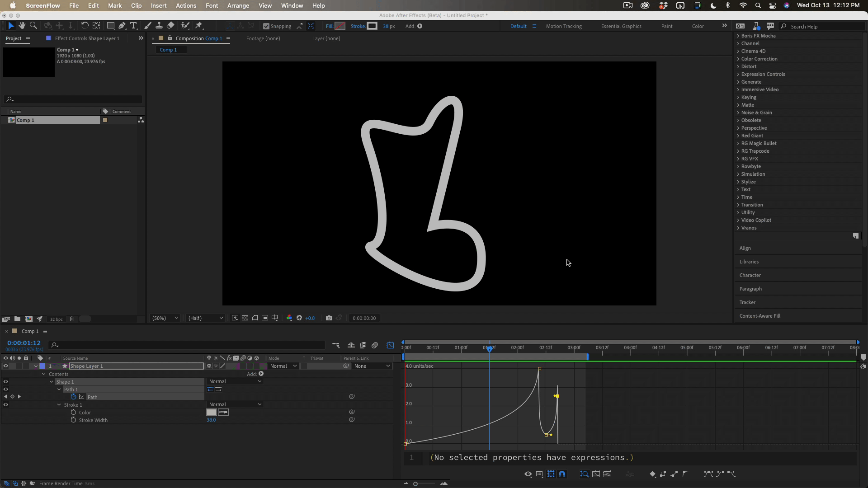Image resolution: width=868 pixels, height=488 pixels.
Task: Select the Puppet Pin tool
Action: (x=198, y=26)
